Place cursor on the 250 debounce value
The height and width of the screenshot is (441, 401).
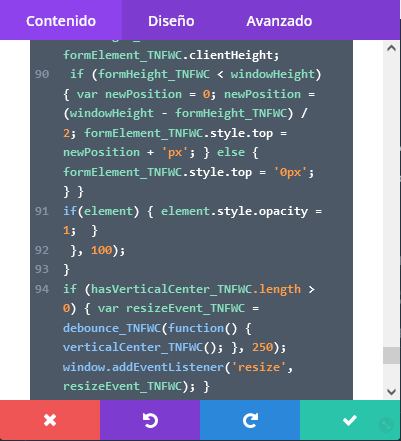pos(263,347)
